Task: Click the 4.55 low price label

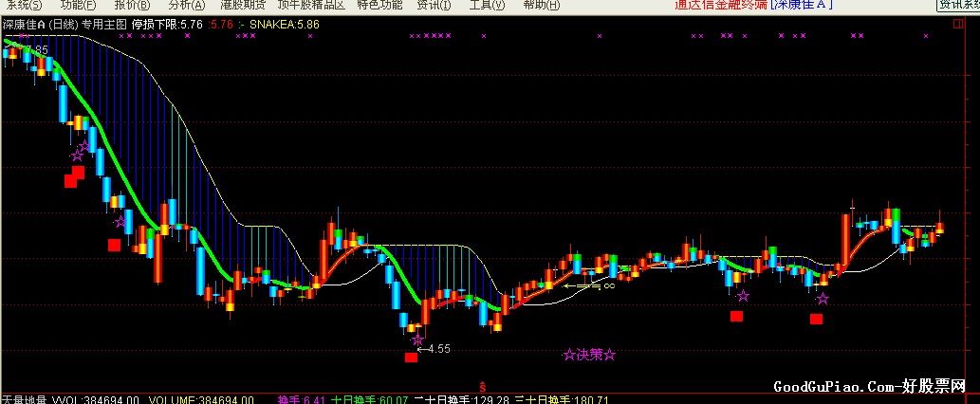Action: coord(439,349)
